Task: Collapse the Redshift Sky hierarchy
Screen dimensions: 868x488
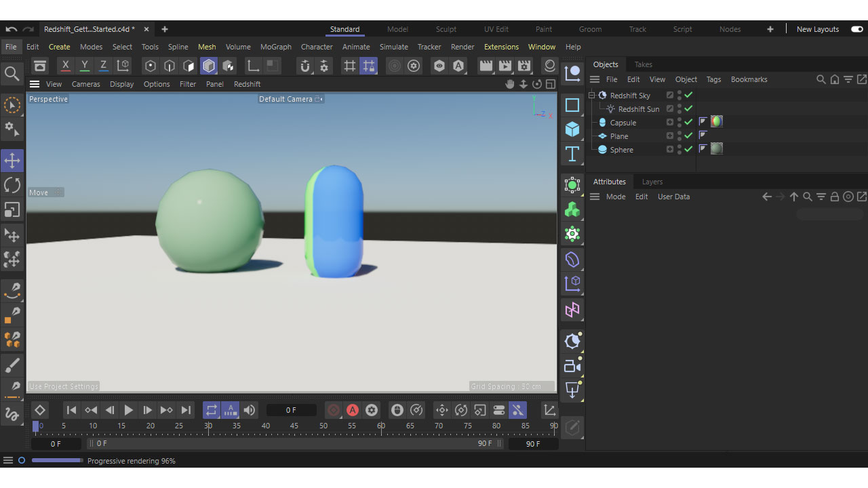Action: 593,95
